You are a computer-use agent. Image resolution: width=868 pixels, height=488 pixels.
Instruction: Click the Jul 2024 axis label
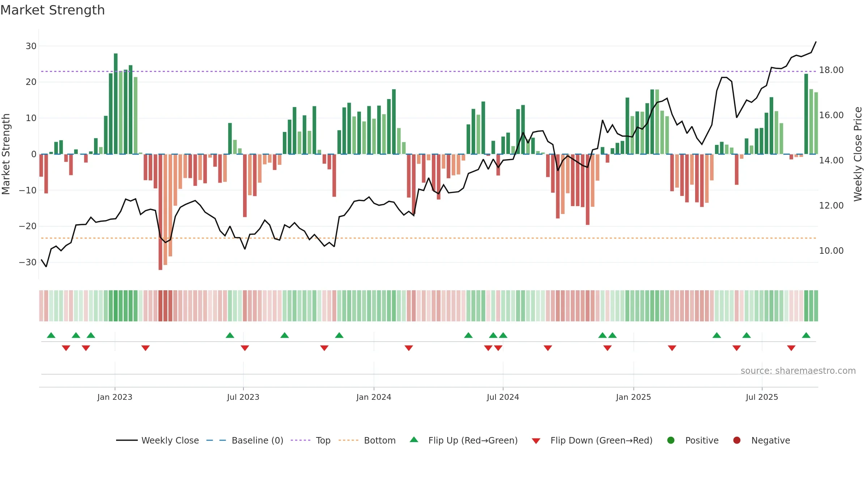pyautogui.click(x=503, y=397)
